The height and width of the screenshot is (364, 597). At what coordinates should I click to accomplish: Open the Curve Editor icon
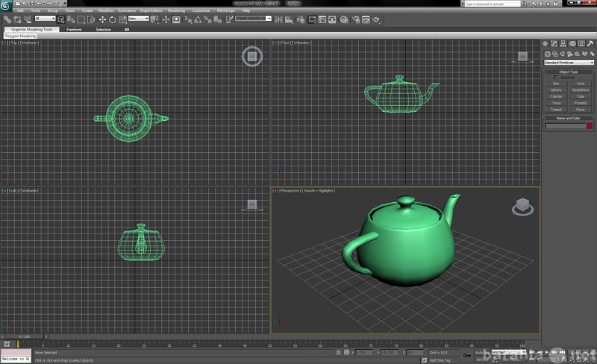click(322, 19)
